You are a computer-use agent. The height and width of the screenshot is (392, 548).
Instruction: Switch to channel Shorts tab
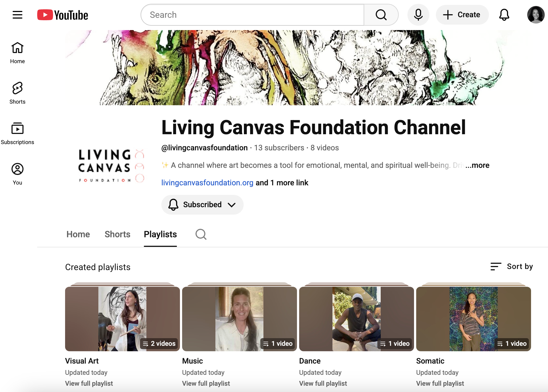[x=117, y=234]
